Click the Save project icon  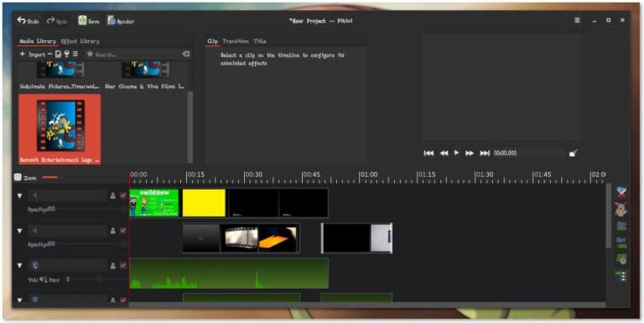point(82,20)
